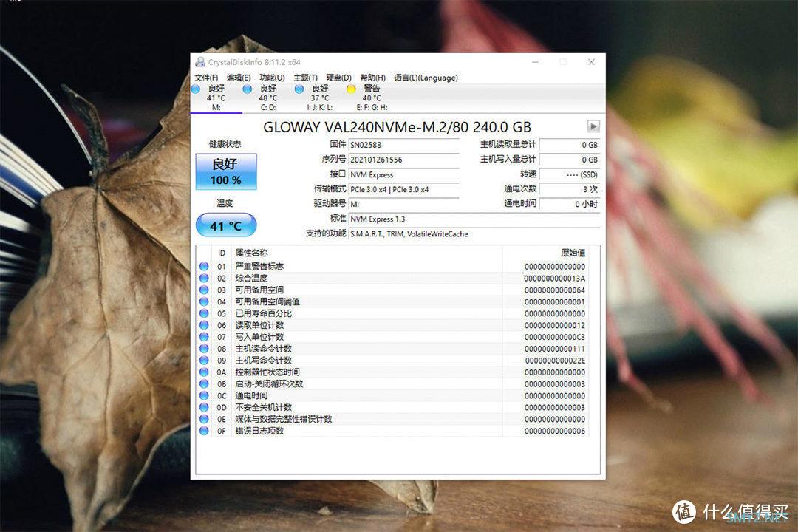This screenshot has width=798, height=532.
Task: Click the status dot of row 0B 启动-关闭循环次数
Action: tap(204, 383)
